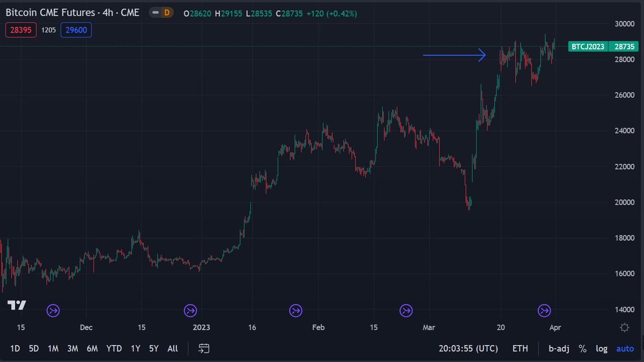Click the BTCJ2023 price label
Image resolution: width=644 pixels, height=362 pixels.
[x=588, y=47]
